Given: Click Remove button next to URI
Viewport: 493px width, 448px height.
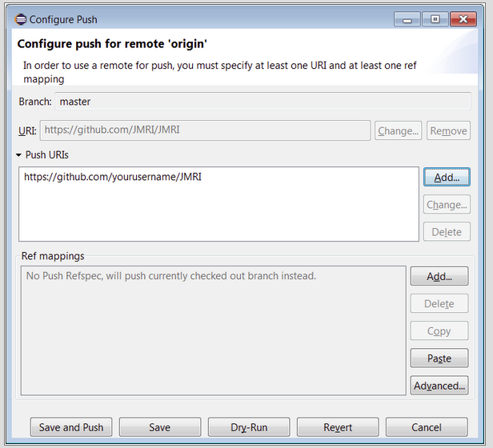Looking at the screenshot, I should [x=448, y=130].
